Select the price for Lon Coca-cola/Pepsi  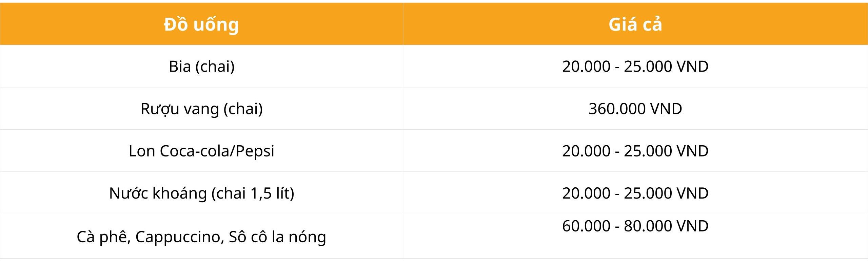pyautogui.click(x=635, y=151)
